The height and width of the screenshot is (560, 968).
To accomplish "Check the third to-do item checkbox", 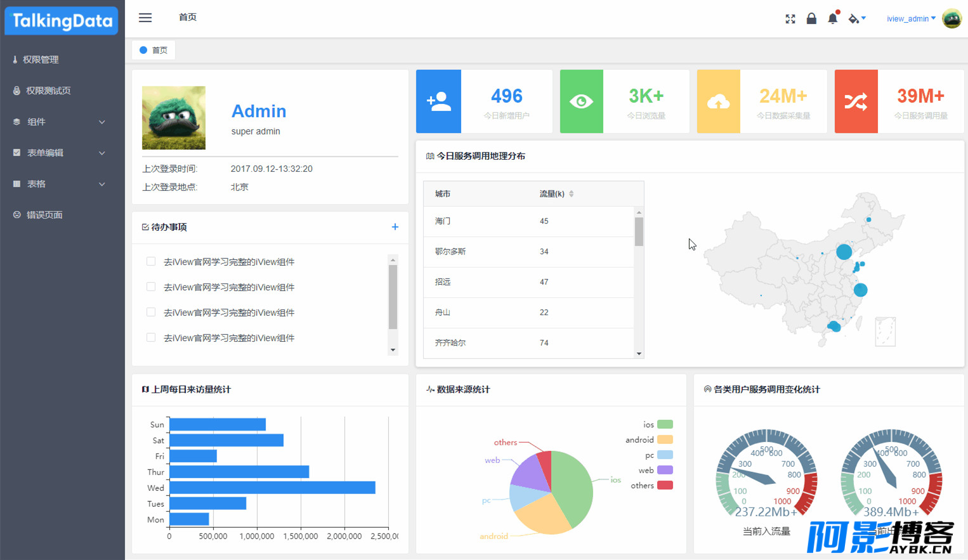I will point(151,312).
